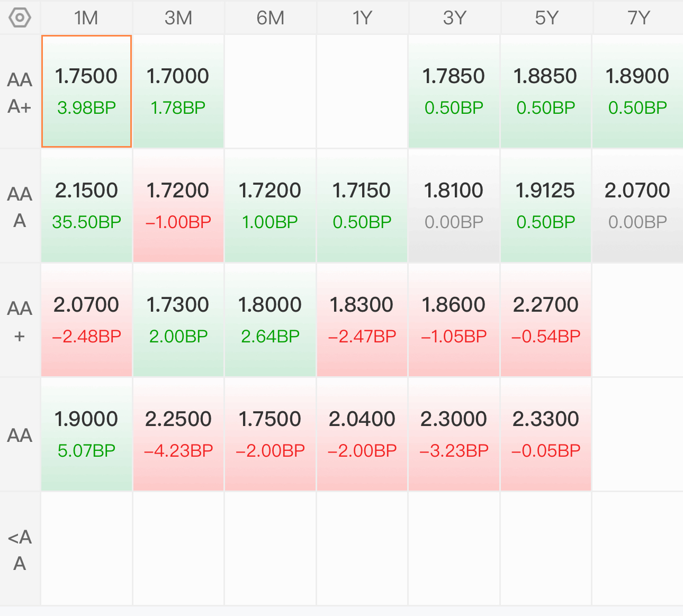
Task: Select the AAA rating row label
Action: tap(20, 207)
